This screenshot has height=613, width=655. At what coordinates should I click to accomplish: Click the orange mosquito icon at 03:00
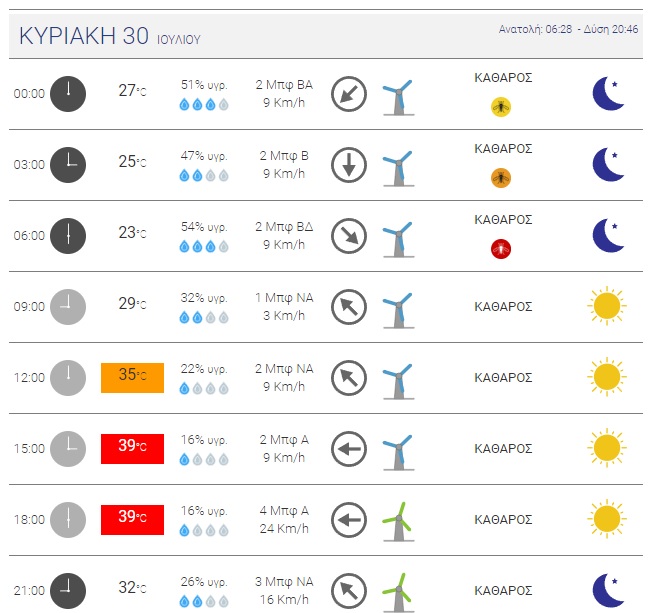pos(500,178)
